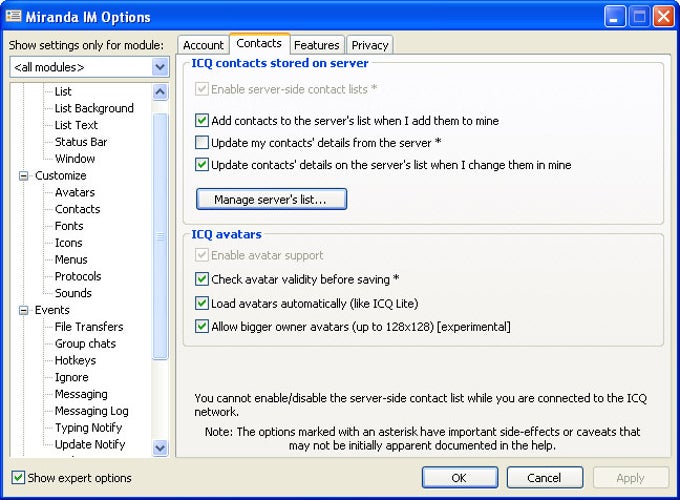The image size is (680, 500).
Task: Click the disabled Enable avatar support checkbox
Action: click(202, 255)
